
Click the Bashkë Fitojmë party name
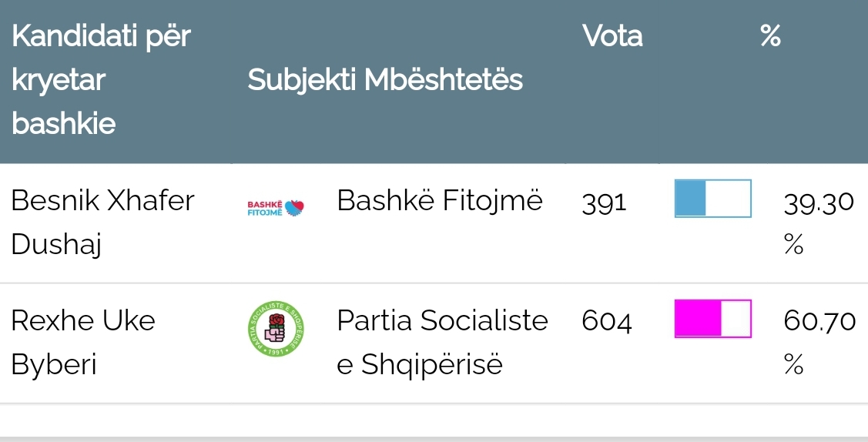[440, 201]
